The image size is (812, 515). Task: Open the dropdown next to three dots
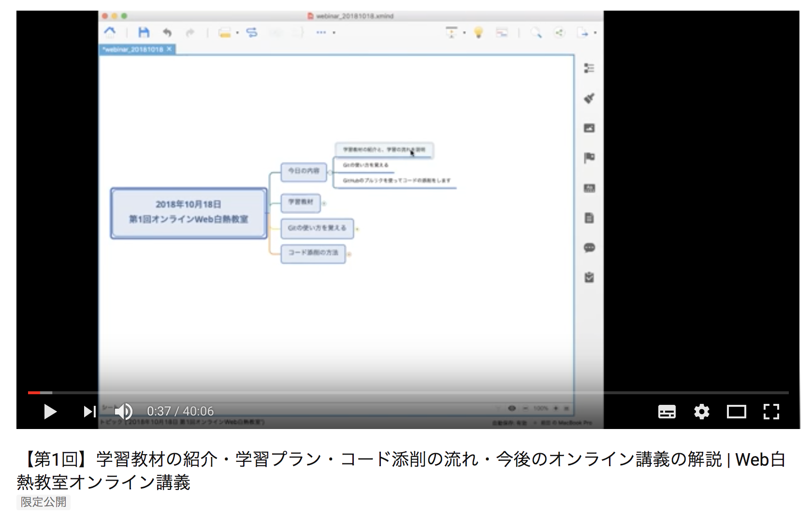click(x=334, y=33)
